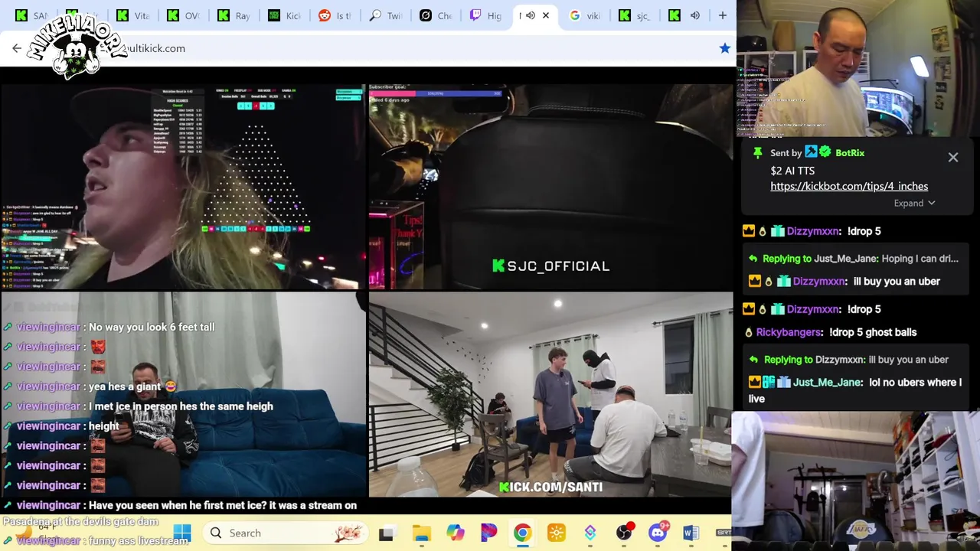Click Dizzymxxn on the 'ill buy you an uber' message
980x551 pixels.
click(818, 281)
